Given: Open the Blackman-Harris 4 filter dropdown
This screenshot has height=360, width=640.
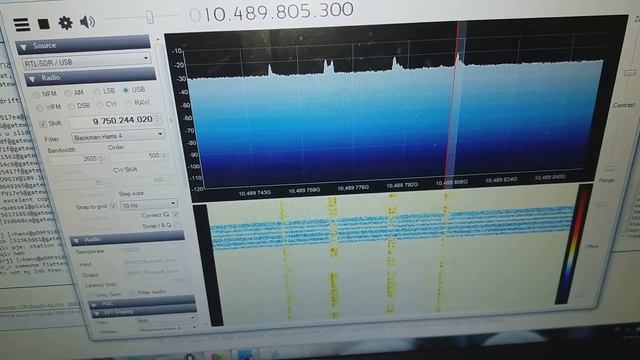Looking at the screenshot, I should [118, 136].
